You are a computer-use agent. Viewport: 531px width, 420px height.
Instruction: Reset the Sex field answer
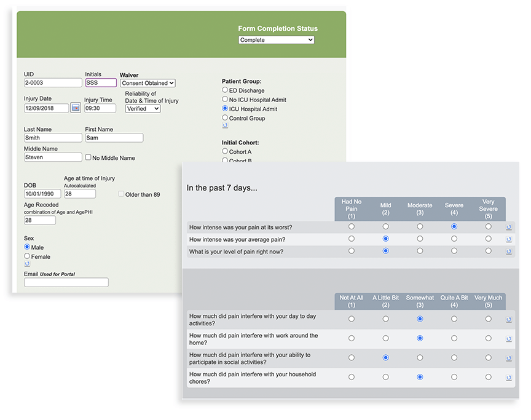[27, 264]
